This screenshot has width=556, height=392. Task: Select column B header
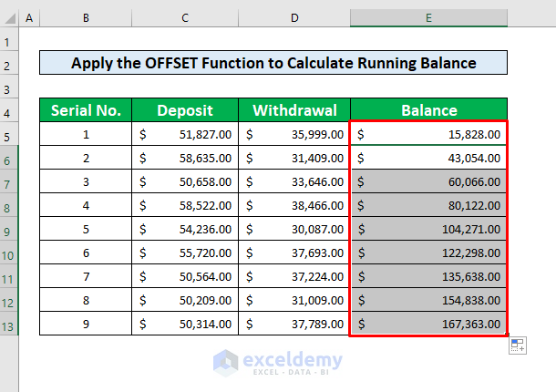point(86,18)
